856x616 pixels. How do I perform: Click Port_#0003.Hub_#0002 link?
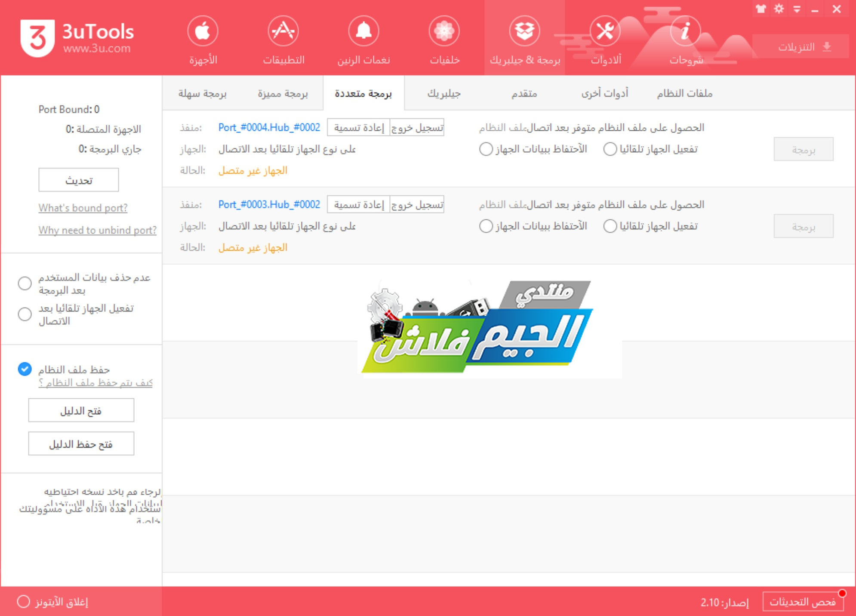269,204
